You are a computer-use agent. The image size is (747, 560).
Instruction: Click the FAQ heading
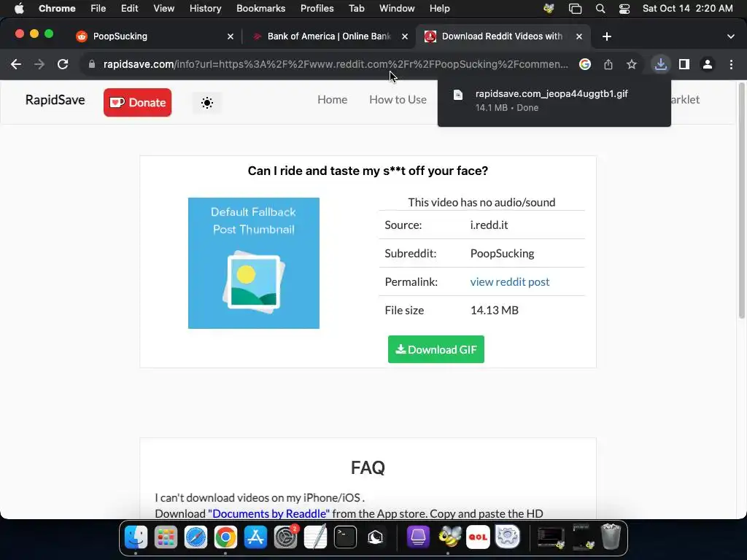[368, 467]
